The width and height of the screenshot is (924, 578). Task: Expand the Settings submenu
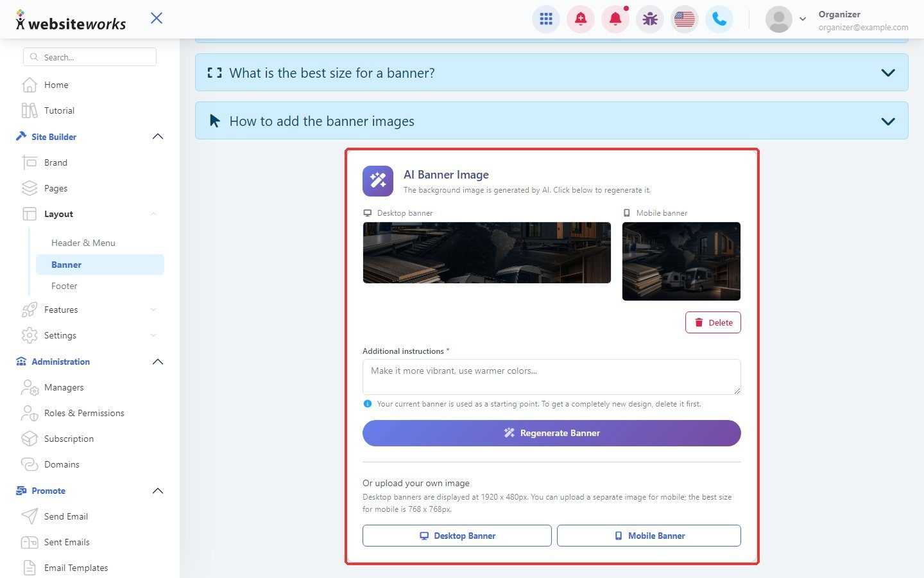click(x=153, y=335)
